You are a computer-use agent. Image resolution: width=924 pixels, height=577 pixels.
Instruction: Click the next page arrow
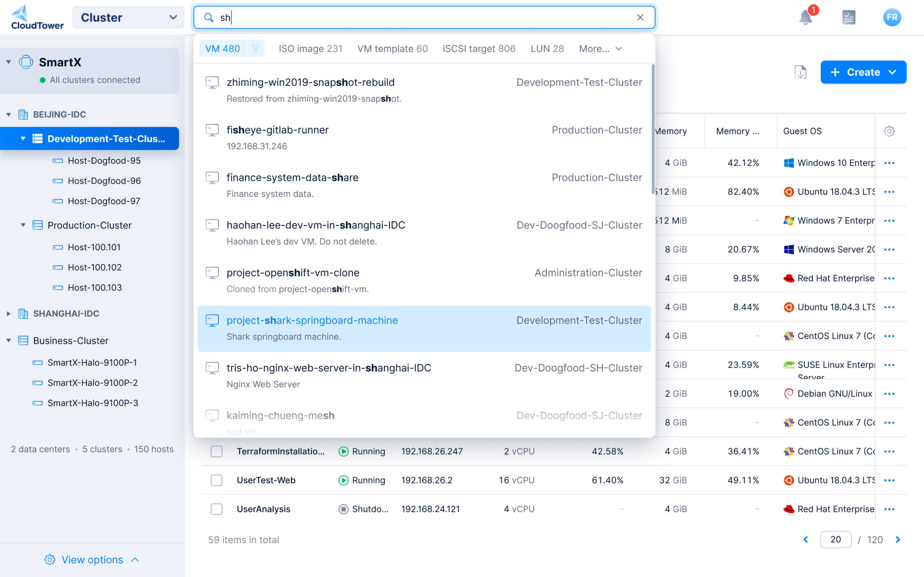pos(898,540)
